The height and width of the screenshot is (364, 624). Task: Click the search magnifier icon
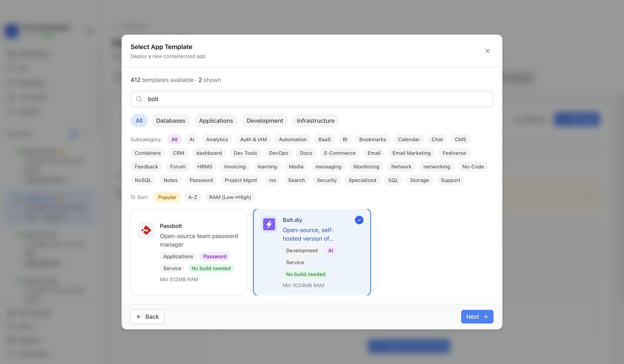(139, 99)
